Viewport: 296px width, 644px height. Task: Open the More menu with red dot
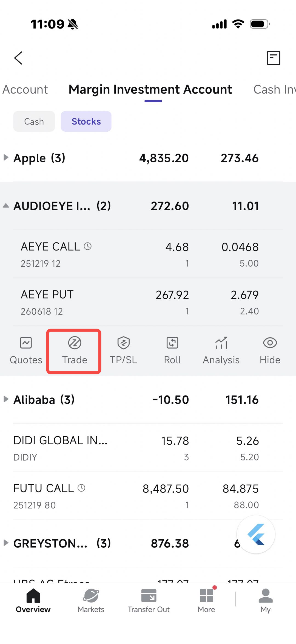(206, 601)
